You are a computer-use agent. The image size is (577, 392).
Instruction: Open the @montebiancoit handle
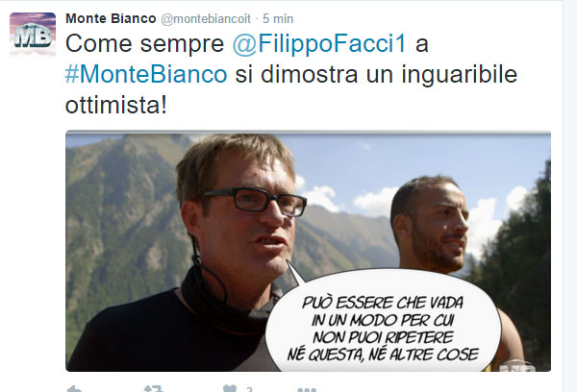(x=206, y=19)
